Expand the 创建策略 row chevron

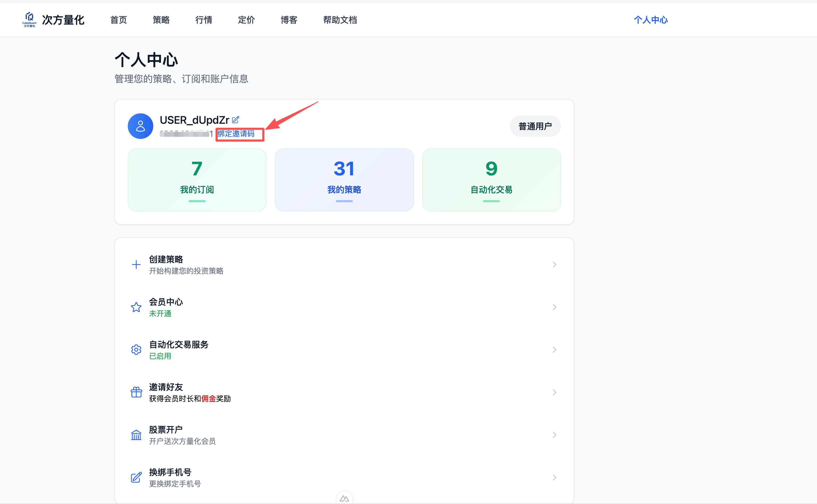point(555,264)
